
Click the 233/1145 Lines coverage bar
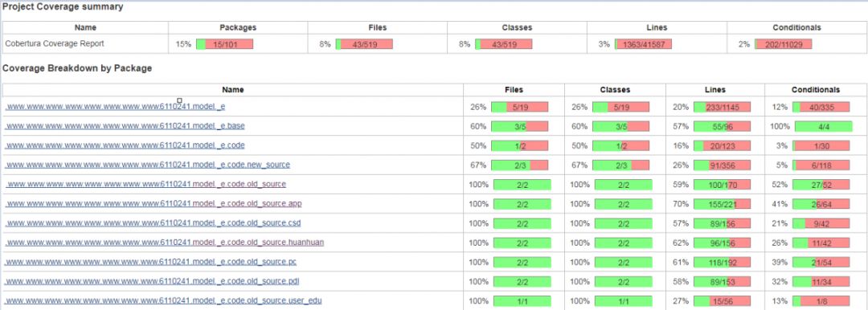point(722,108)
